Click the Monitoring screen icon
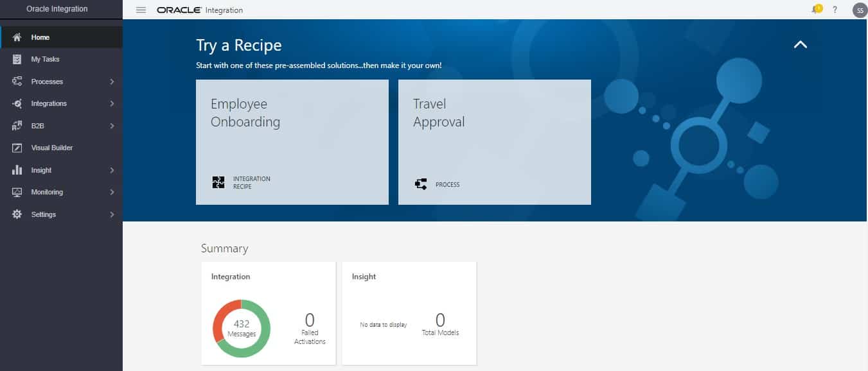 point(17,192)
